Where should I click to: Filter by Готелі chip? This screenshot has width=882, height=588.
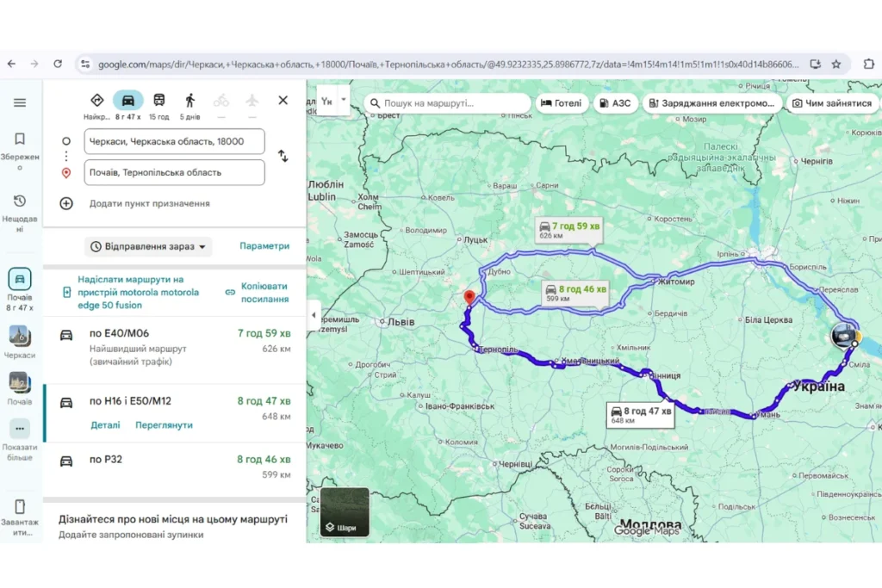click(562, 103)
